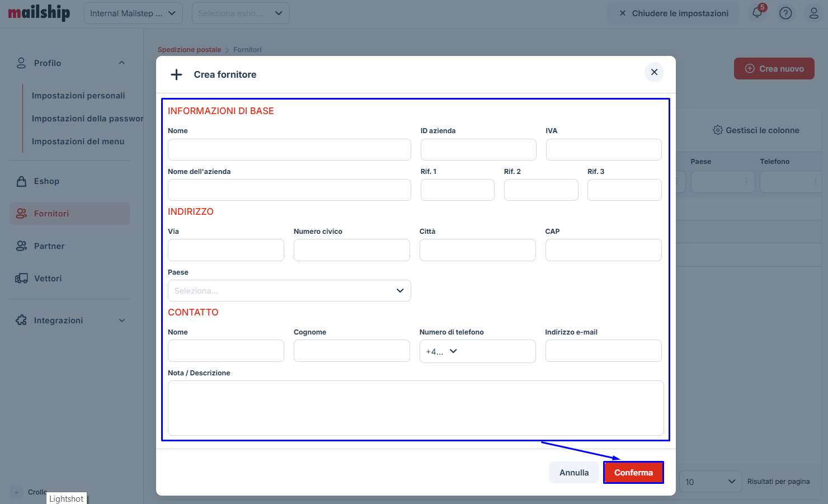This screenshot has height=504, width=828.
Task: Click the Nota / Descrizione text area
Action: point(416,408)
